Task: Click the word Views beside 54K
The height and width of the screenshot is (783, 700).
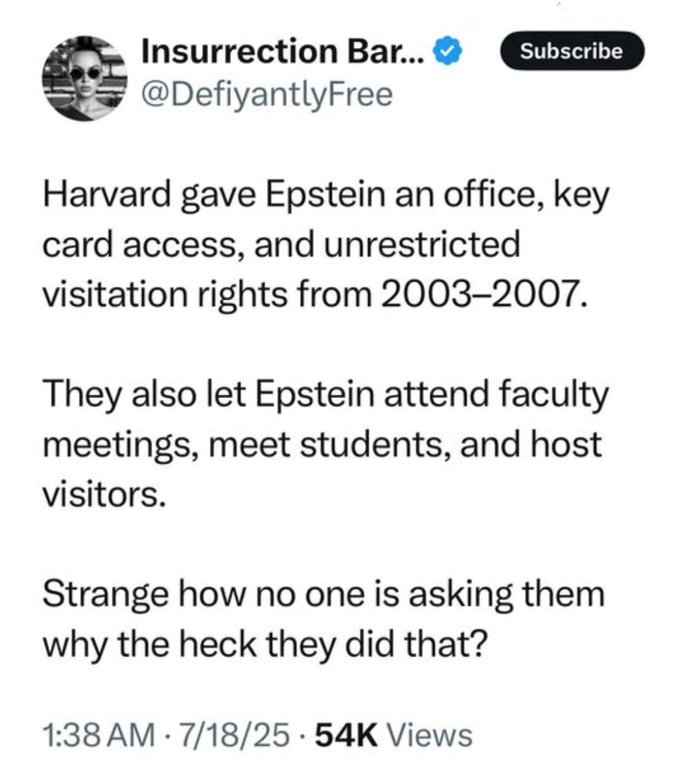Action: pyautogui.click(x=429, y=735)
